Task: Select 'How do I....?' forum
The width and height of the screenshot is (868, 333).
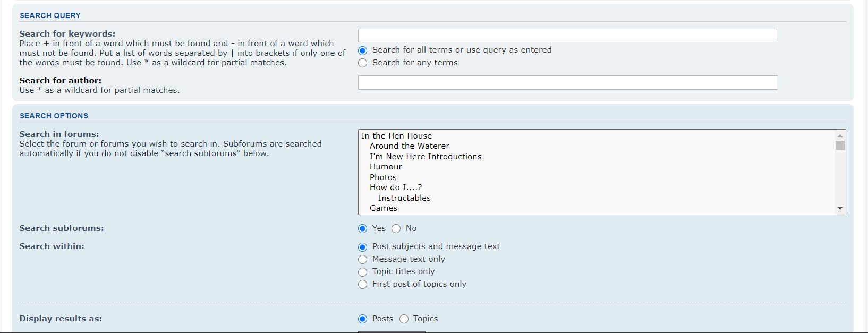Action: coord(396,187)
